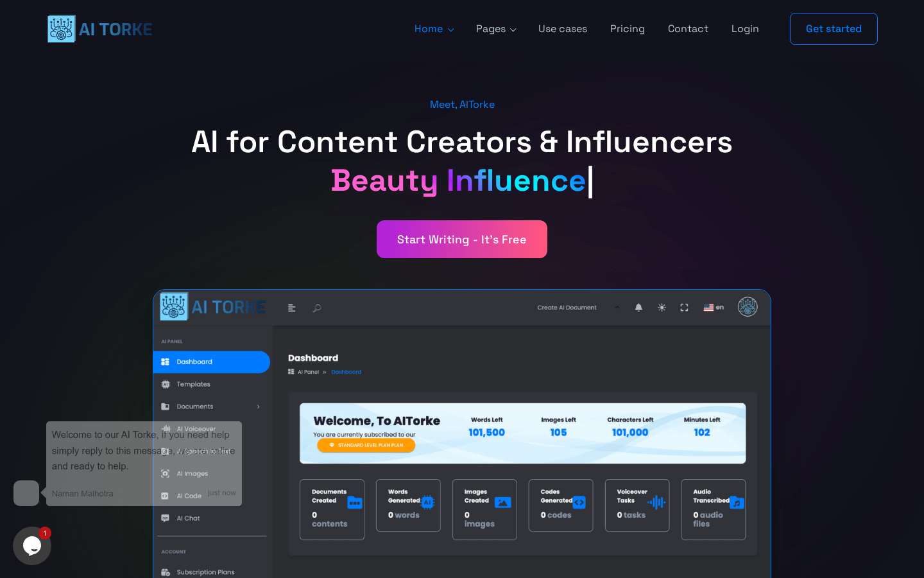
Task: Click the Audio Transcribed music file icon
Action: point(737,503)
